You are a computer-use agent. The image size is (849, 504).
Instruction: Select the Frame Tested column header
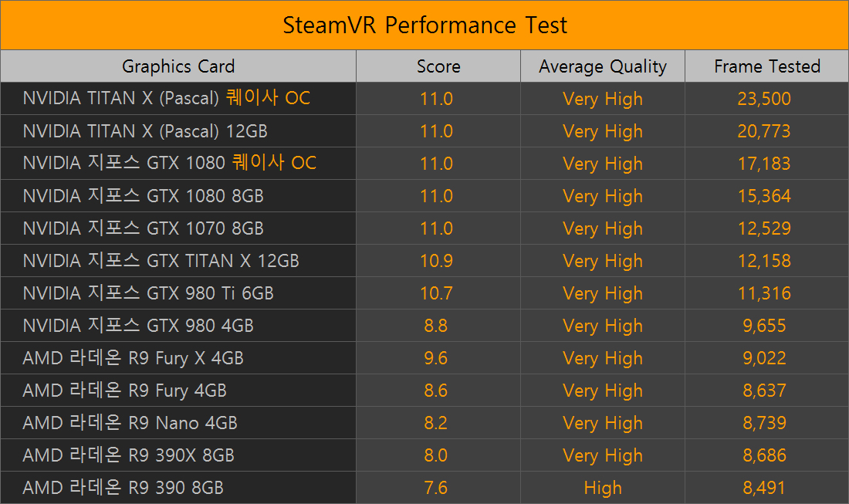pyautogui.click(x=766, y=66)
